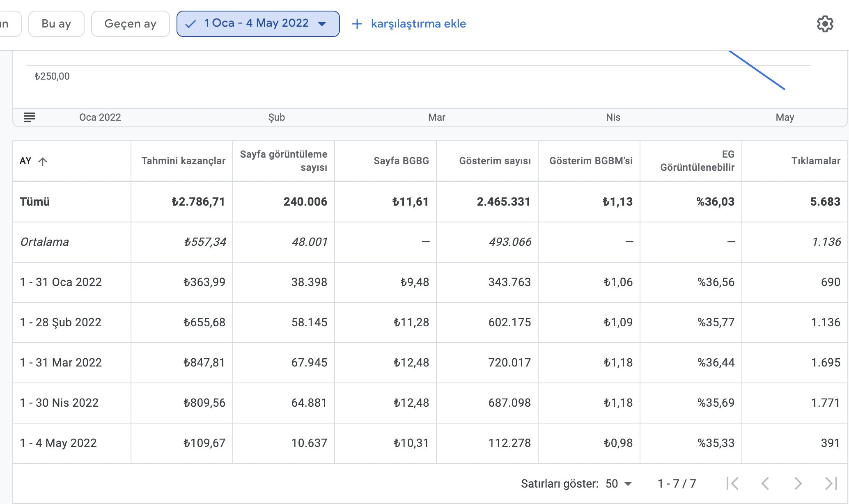Sort by Tahmini kazançlar column
The width and height of the screenshot is (849, 504).
click(183, 161)
